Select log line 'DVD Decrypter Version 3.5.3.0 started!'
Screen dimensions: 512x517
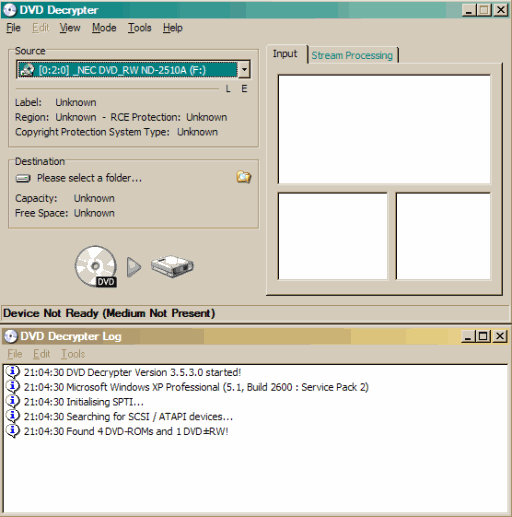132,372
